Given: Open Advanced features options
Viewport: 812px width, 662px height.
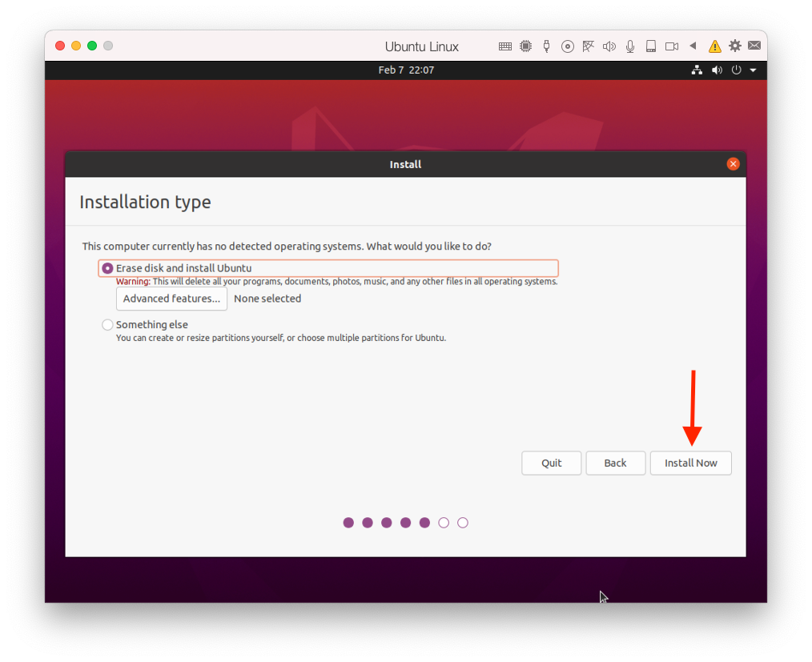Looking at the screenshot, I should coord(171,299).
